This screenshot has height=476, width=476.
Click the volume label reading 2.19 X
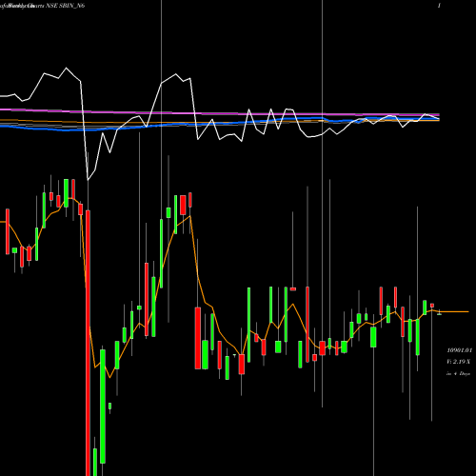[458, 362]
